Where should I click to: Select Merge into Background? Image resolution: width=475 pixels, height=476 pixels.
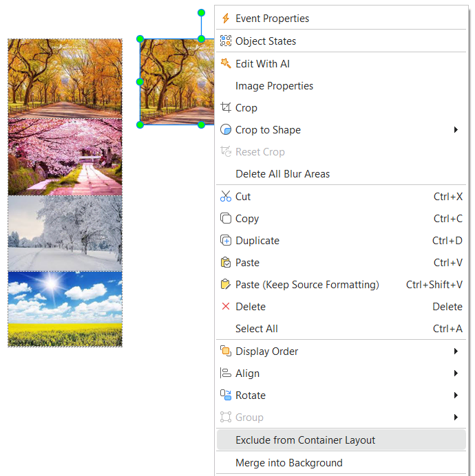pos(288,463)
